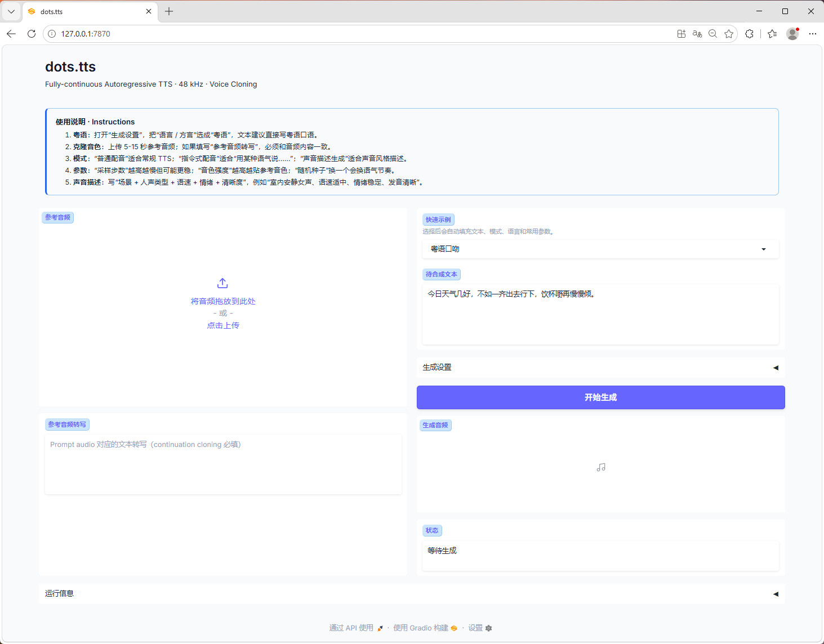The width and height of the screenshot is (824, 644).
Task: Click the 待合成文本 label badge
Action: pyautogui.click(x=442, y=274)
